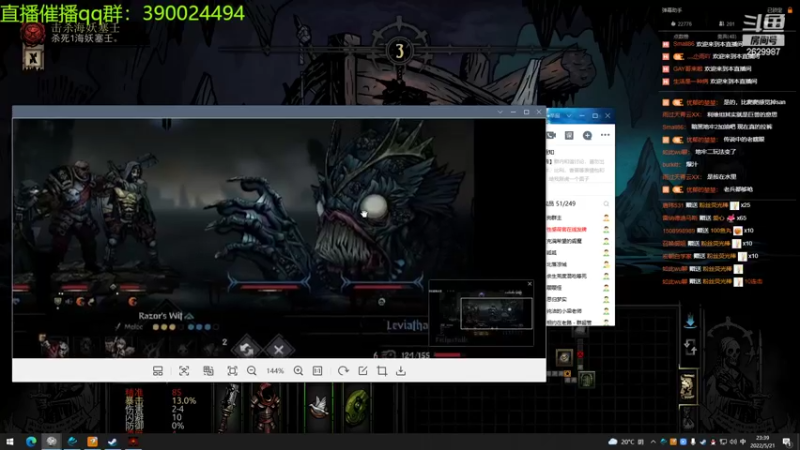Click the red wax seal quest icon

tap(32, 33)
